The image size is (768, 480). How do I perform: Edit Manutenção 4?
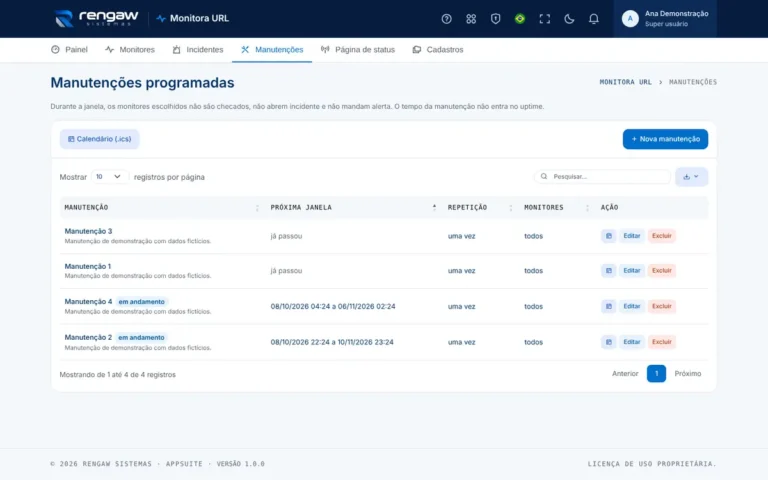coord(631,306)
